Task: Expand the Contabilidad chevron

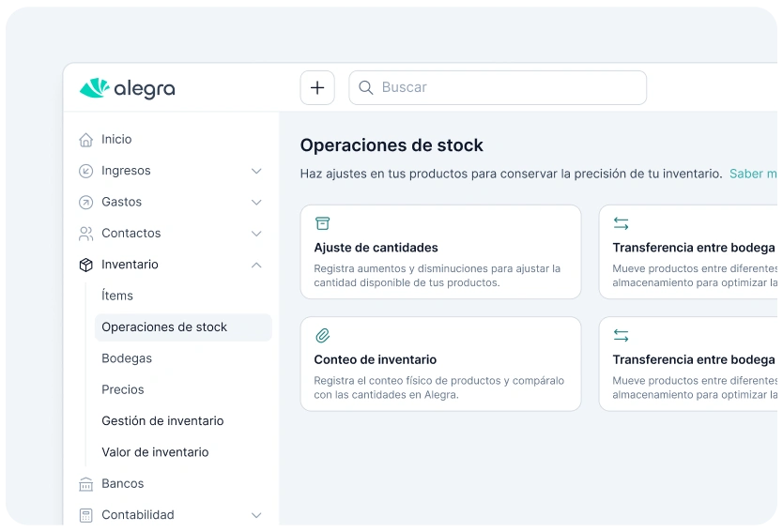Action: [x=256, y=515]
